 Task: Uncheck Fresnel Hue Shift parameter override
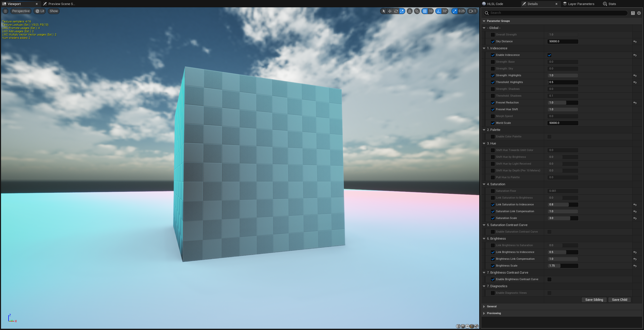493,109
